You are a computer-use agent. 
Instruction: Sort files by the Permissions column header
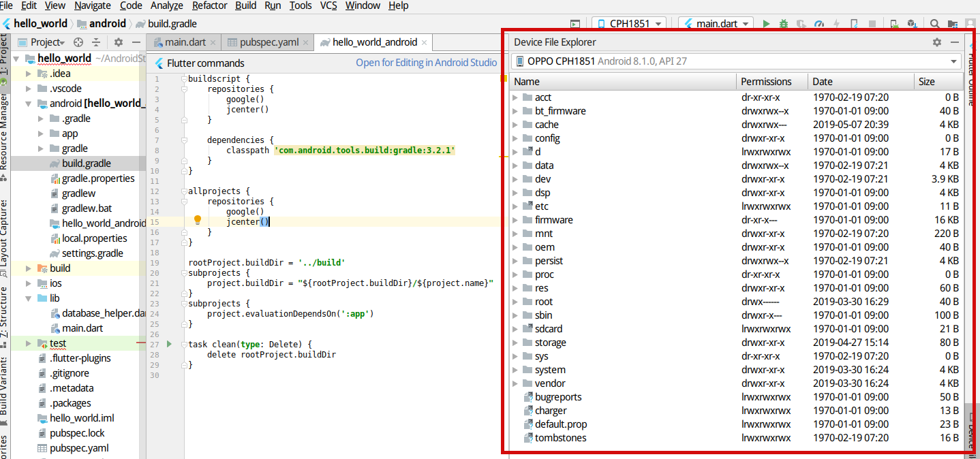click(766, 82)
